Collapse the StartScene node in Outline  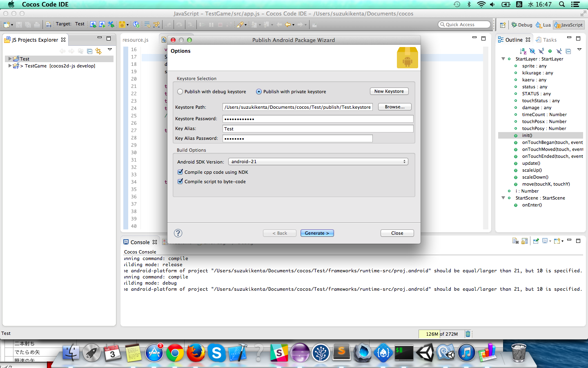[503, 198]
